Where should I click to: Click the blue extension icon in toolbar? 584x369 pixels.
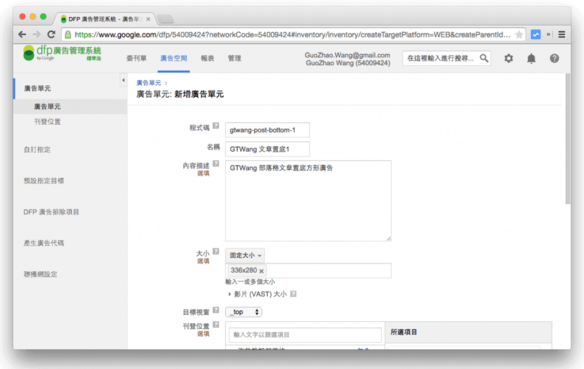[536, 35]
